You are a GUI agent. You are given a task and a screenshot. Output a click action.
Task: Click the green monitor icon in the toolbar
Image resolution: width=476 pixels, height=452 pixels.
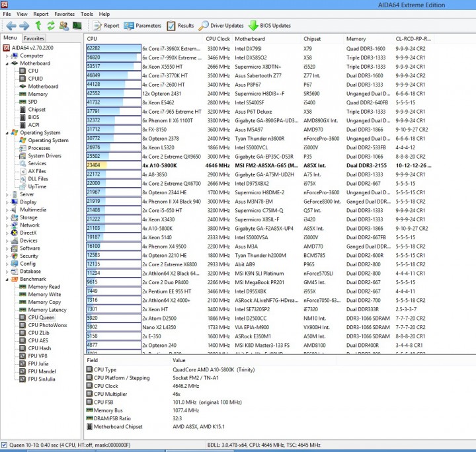tap(77, 26)
